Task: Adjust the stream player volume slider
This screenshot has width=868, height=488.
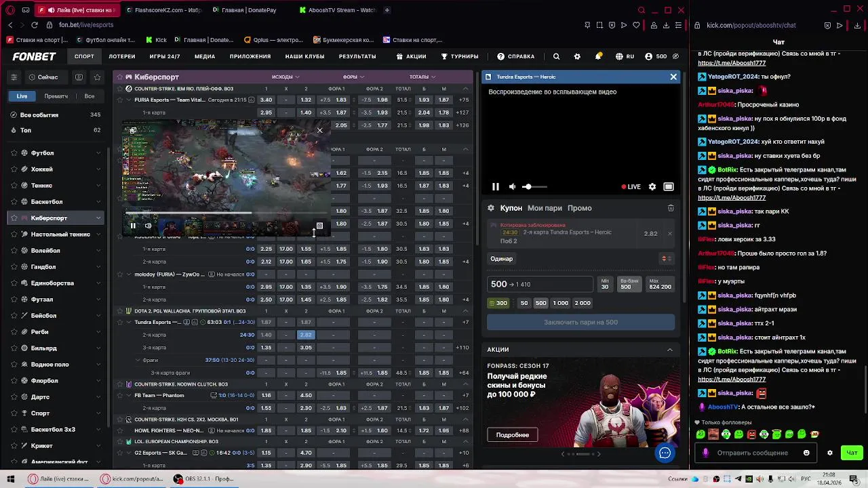Action: click(536, 186)
